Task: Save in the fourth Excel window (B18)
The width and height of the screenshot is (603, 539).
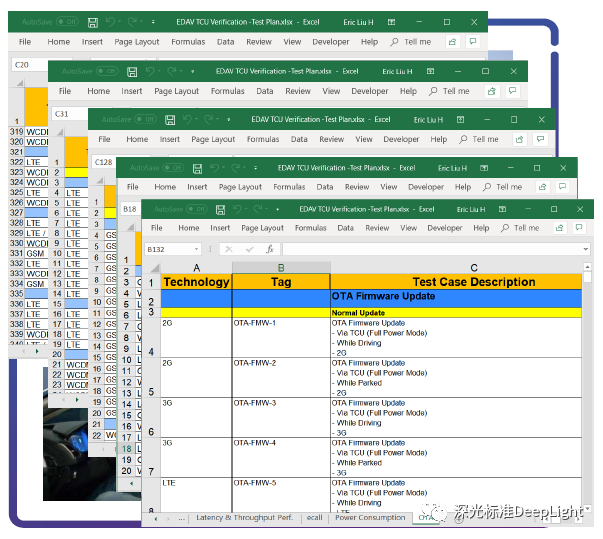Action: coord(197,168)
